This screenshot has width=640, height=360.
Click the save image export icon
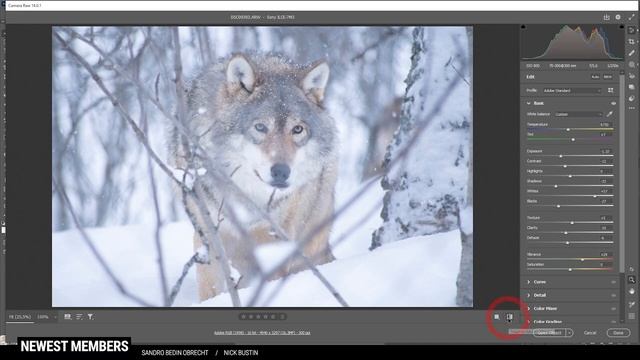pyautogui.click(x=607, y=17)
